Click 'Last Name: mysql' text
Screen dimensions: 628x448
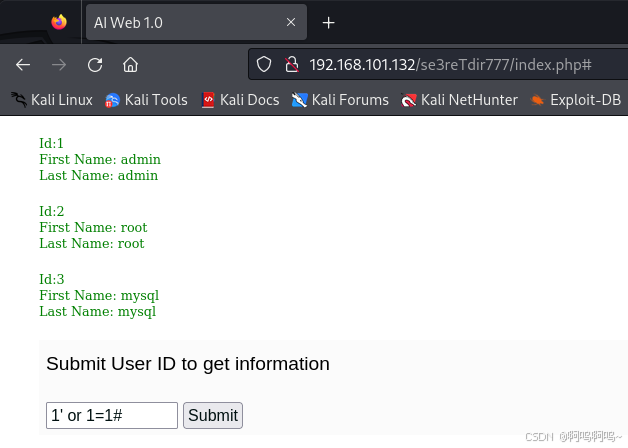[97, 312]
